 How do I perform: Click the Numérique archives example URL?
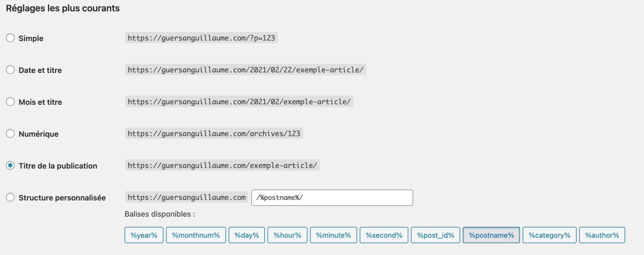pos(214,134)
